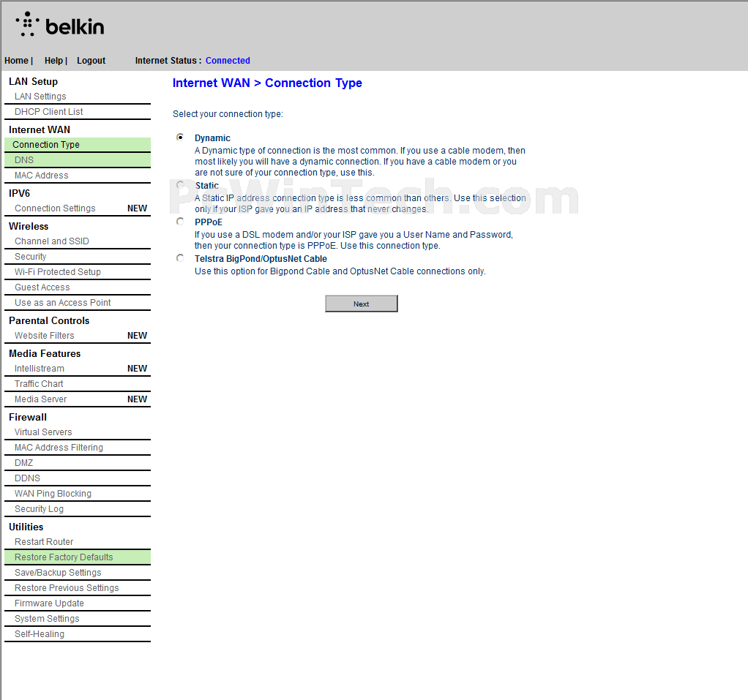Click the Firewall section heading

tap(28, 417)
